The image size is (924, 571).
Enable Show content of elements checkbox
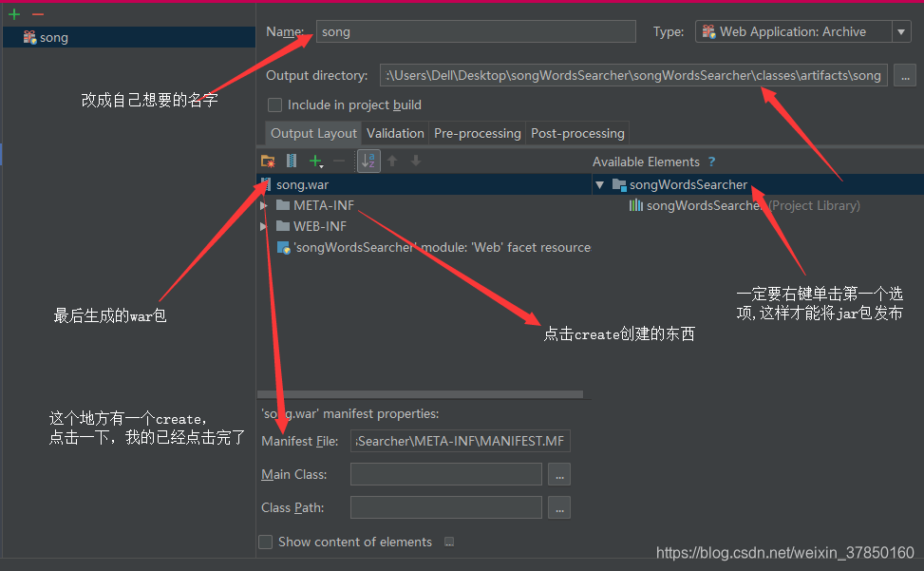266,542
